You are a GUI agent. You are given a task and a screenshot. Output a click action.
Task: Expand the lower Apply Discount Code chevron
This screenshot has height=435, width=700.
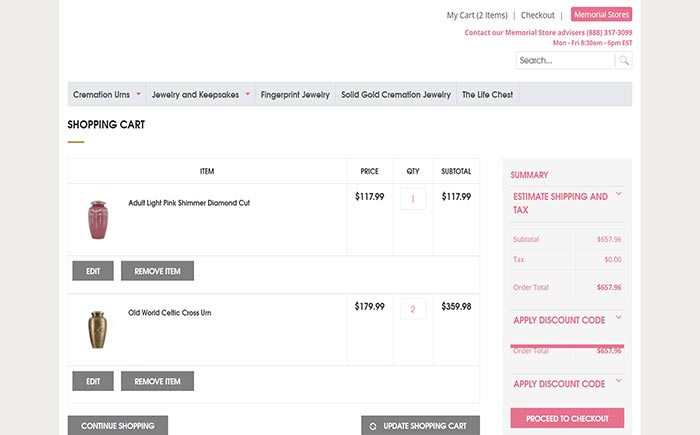click(x=619, y=381)
